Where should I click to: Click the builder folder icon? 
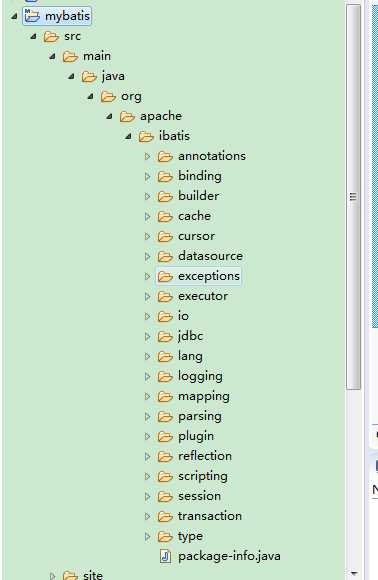[165, 196]
